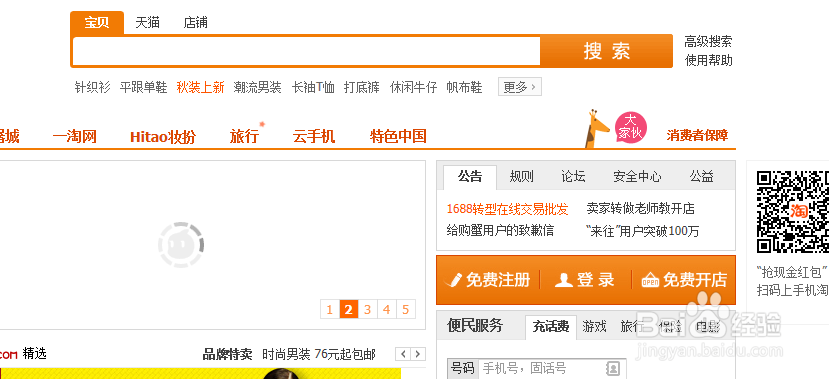Click the 登录 login button
The image size is (829, 379).
tap(585, 280)
